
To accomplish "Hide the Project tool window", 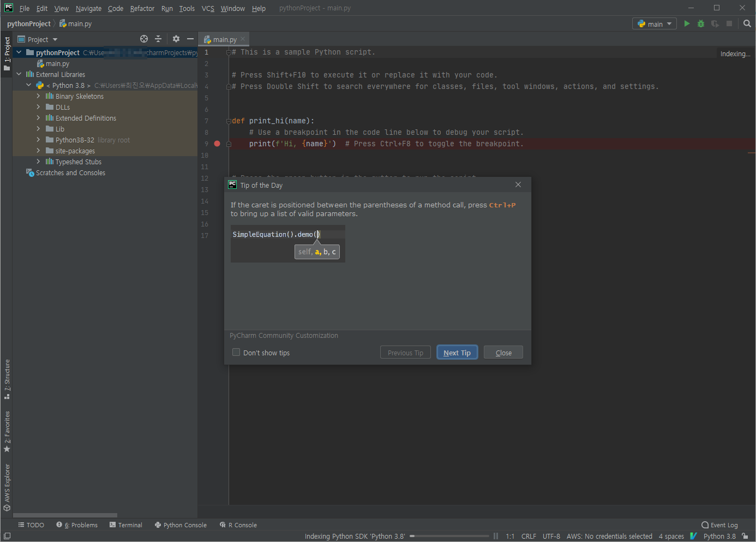I will click(190, 39).
